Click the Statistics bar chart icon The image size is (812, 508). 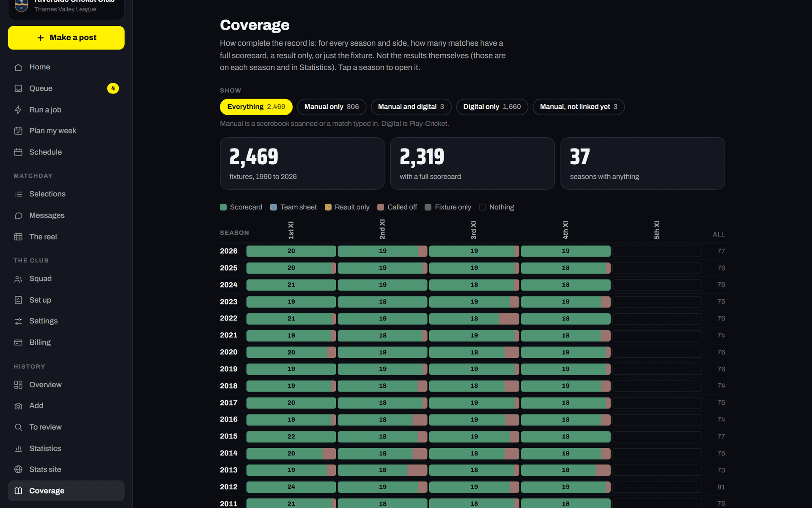(18, 448)
